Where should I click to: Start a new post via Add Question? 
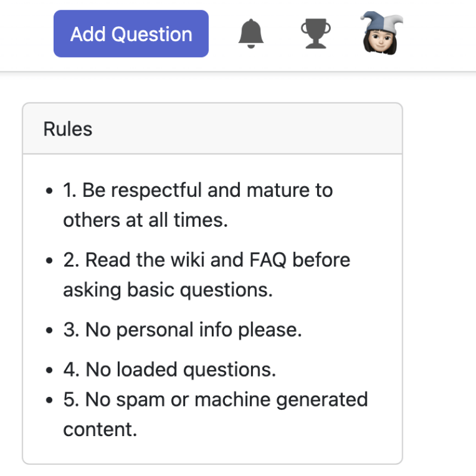click(130, 34)
